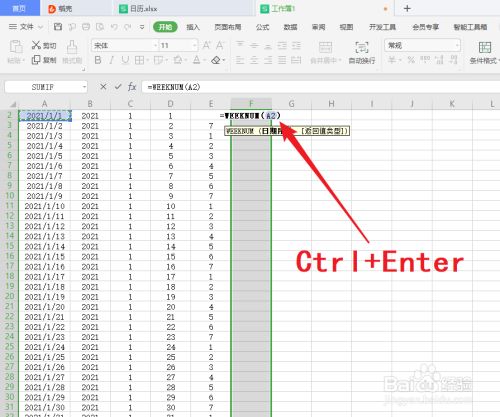Open the customize quick access toolbar dropdown

(142, 27)
